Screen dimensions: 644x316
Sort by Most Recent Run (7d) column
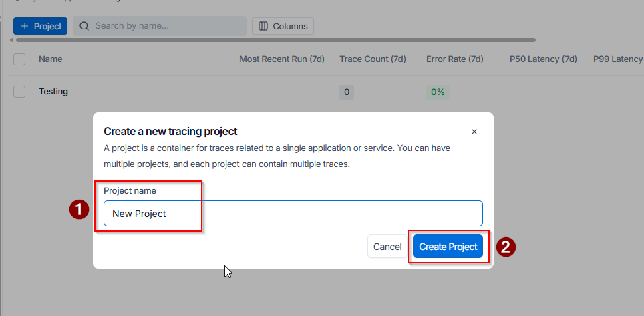tap(282, 59)
